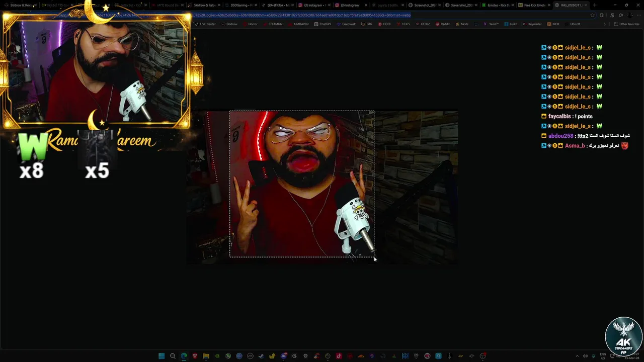Image resolution: width=644 pixels, height=362 pixels.
Task: Open the DeepSeek bookmark
Action: coord(347,24)
